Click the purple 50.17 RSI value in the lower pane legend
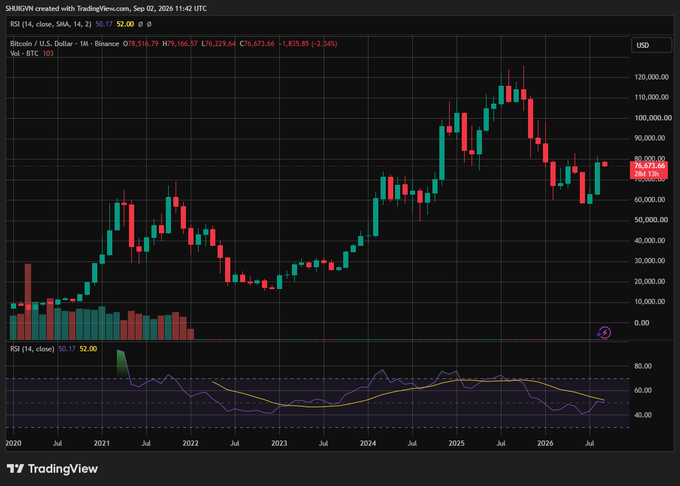Image resolution: width=680 pixels, height=486 pixels. [67, 349]
